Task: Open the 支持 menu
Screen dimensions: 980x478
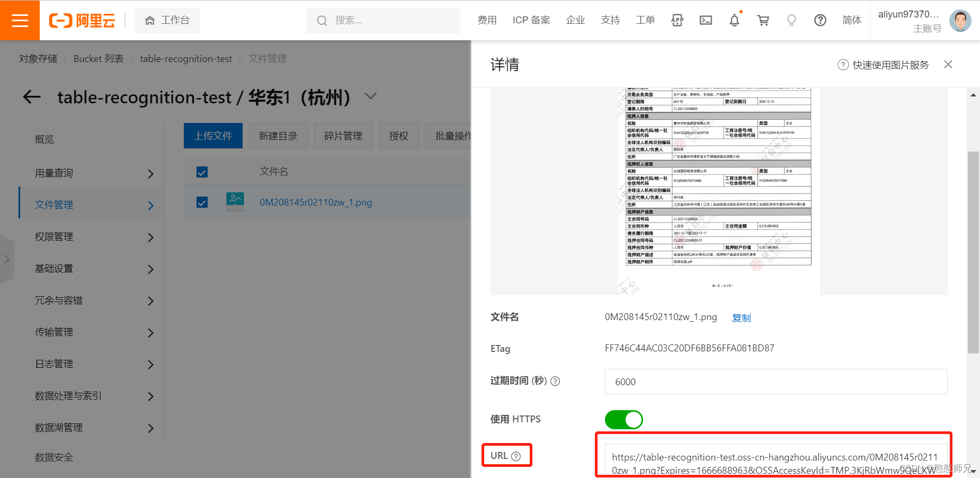Action: pyautogui.click(x=610, y=20)
